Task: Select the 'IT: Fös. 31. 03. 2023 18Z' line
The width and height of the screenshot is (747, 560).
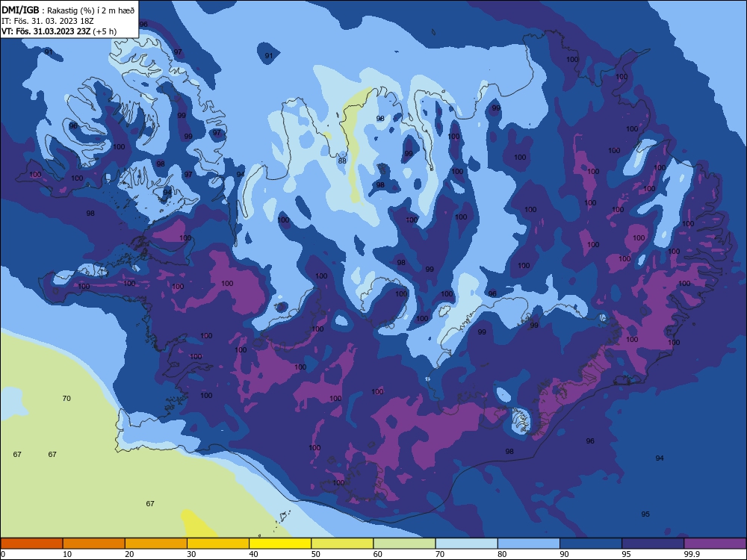Action: tap(48, 21)
